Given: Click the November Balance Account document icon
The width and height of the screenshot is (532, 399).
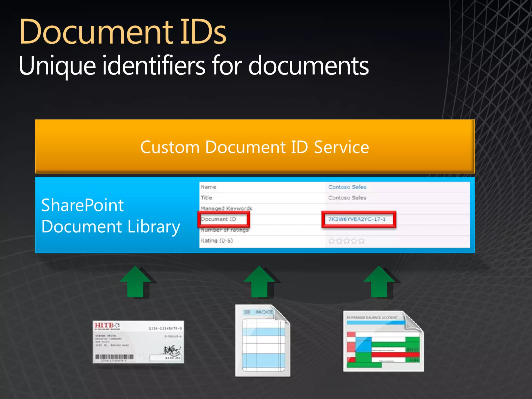Looking at the screenshot, I should pyautogui.click(x=383, y=341).
